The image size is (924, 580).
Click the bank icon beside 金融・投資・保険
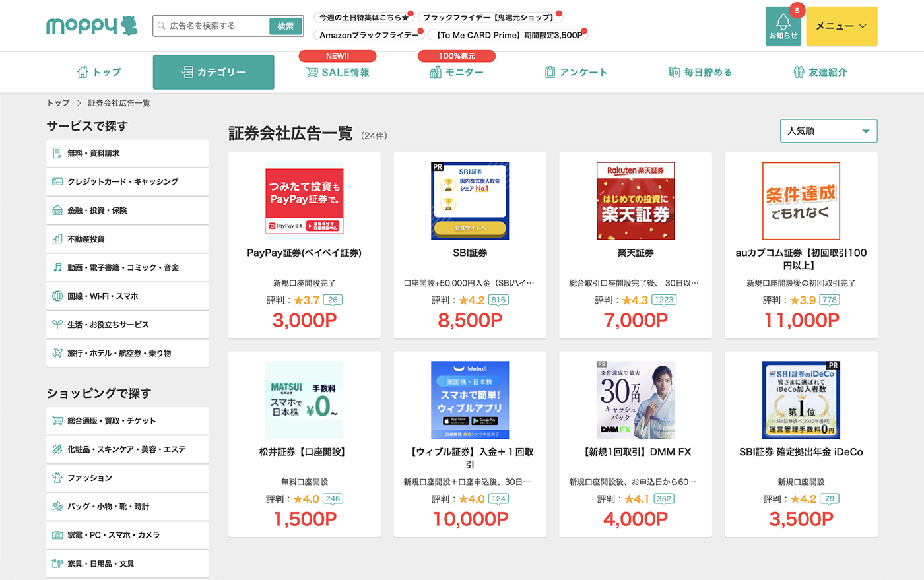[x=57, y=210]
